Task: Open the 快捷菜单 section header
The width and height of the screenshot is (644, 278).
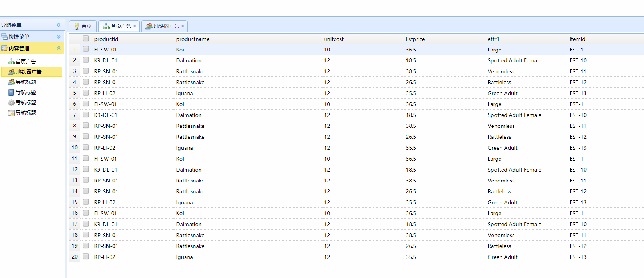Action: pyautogui.click(x=32, y=37)
